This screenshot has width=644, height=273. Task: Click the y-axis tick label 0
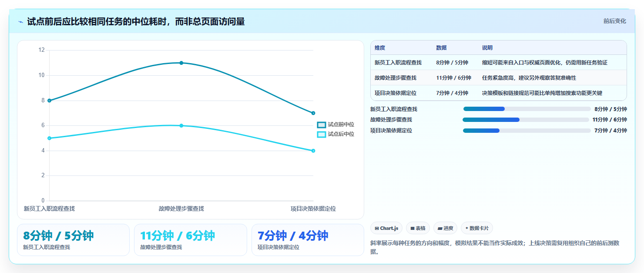(43, 201)
